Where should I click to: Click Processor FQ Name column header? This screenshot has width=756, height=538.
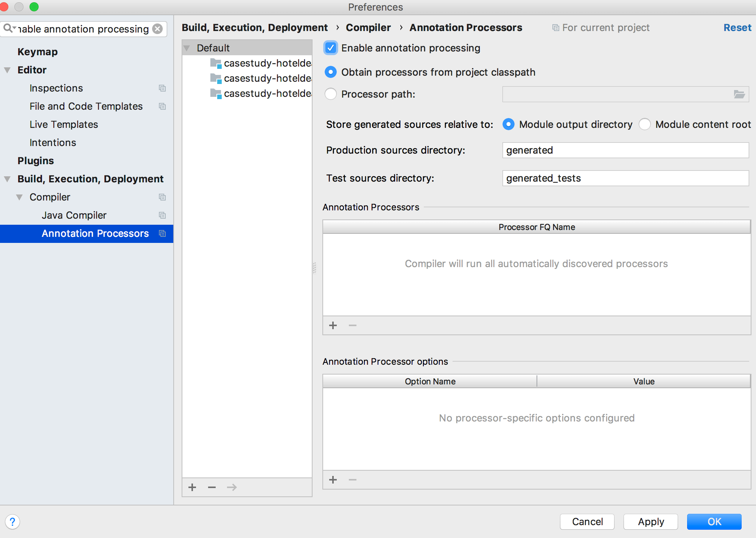click(x=537, y=227)
